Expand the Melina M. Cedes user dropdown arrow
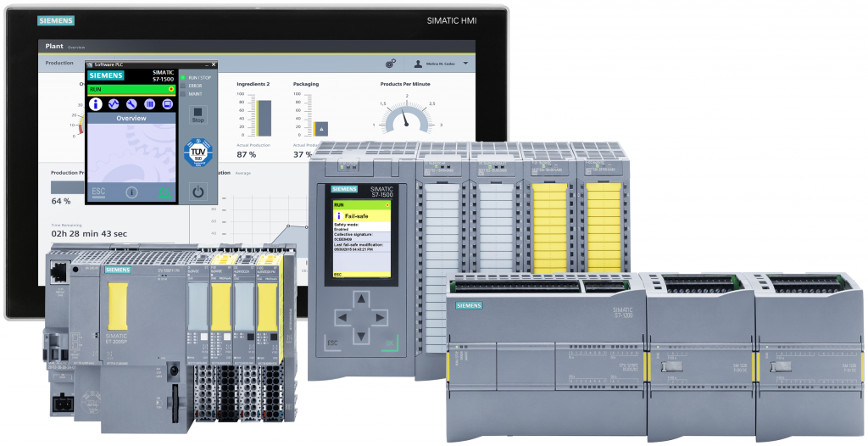 [x=465, y=64]
